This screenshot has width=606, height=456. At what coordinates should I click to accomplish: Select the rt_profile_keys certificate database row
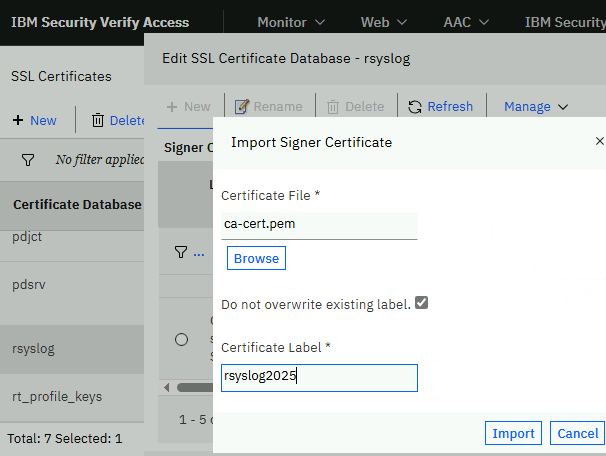pos(72,397)
